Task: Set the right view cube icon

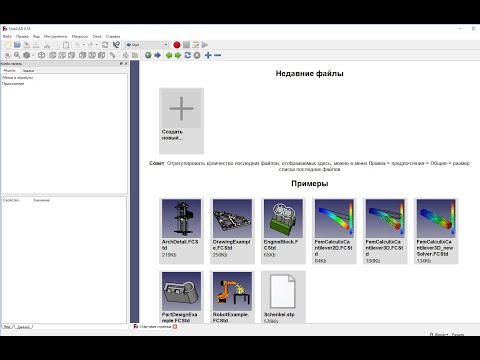Action: tap(71, 55)
